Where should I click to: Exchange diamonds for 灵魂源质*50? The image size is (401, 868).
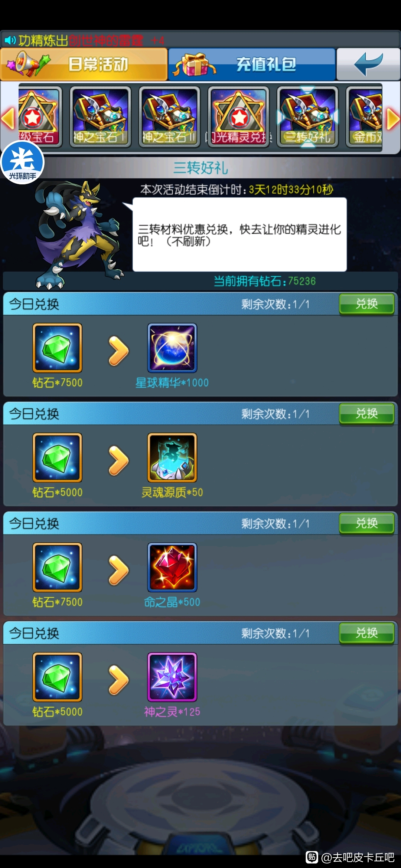coord(367,414)
